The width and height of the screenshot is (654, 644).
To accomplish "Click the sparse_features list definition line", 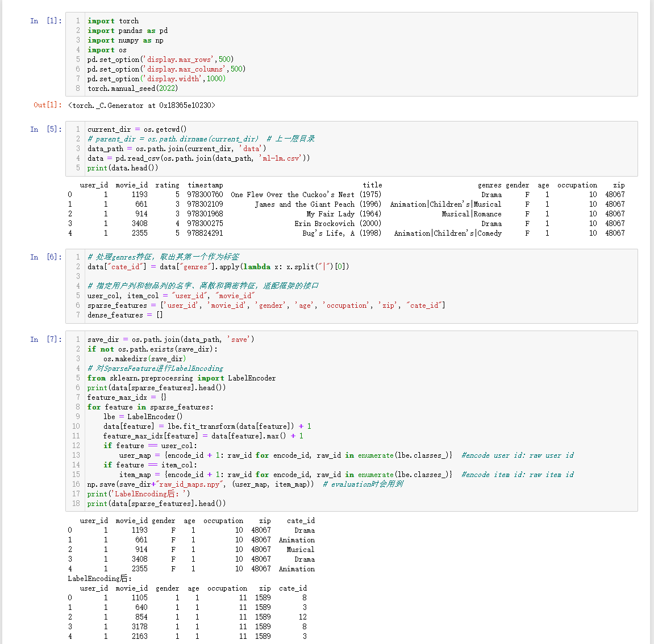I will [x=266, y=305].
